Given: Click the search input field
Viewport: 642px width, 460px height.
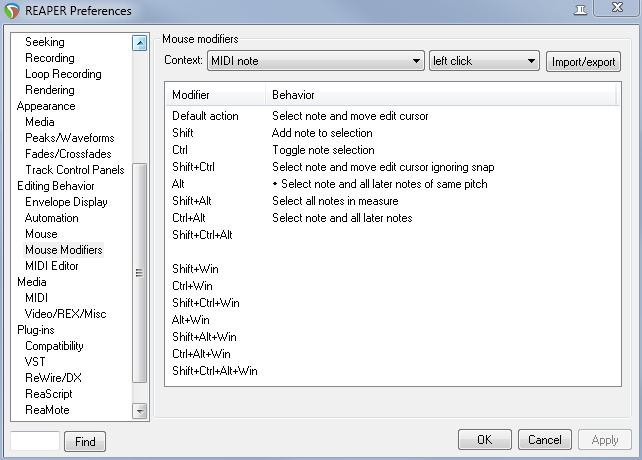Looking at the screenshot, I should 35,440.
